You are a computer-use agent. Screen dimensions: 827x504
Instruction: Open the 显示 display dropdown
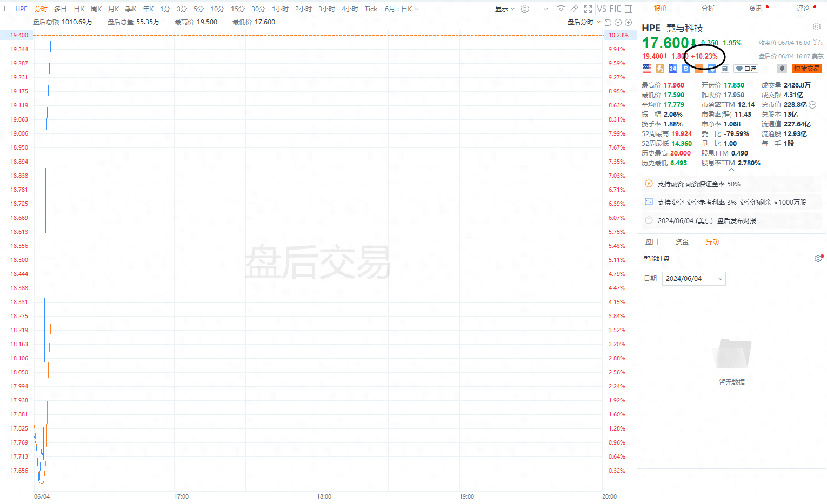coord(505,9)
